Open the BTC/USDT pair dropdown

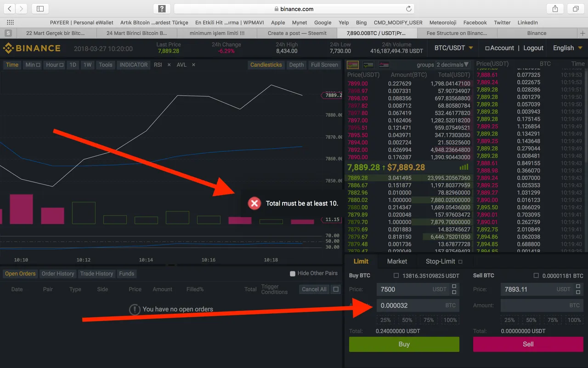(454, 48)
